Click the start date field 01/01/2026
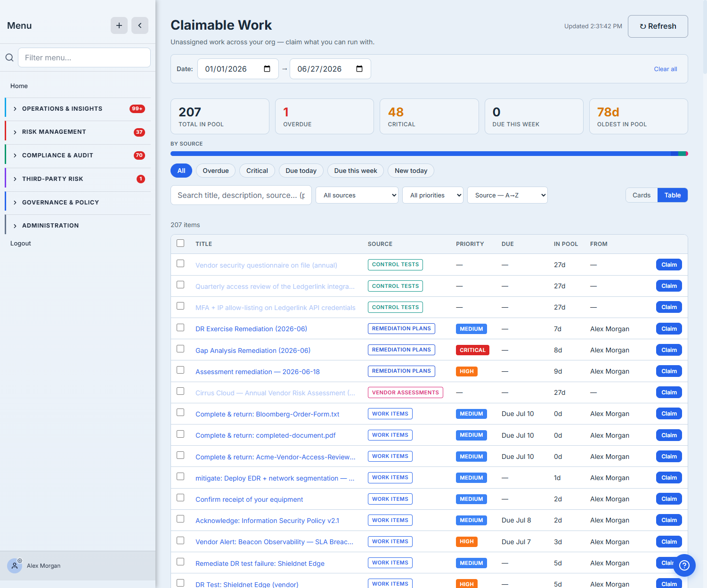This screenshot has height=588, width=707. (x=238, y=69)
